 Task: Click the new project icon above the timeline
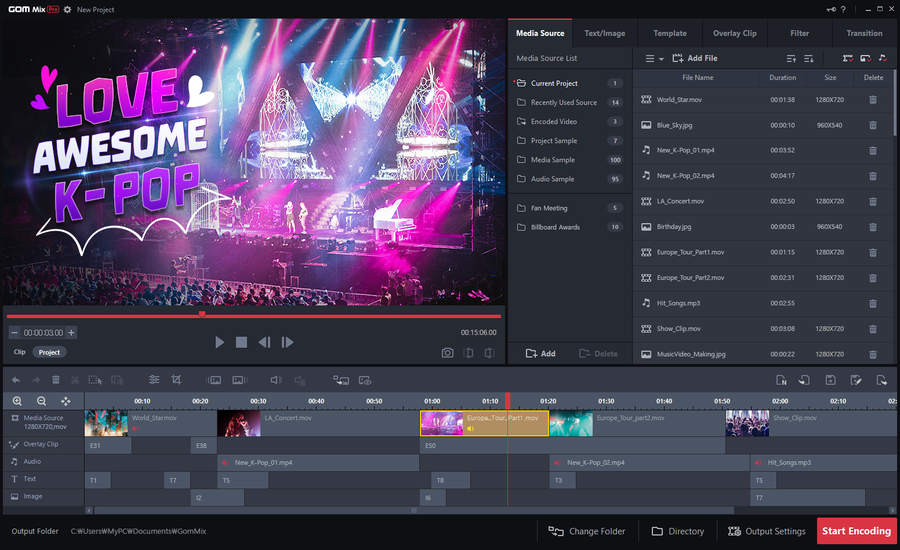click(780, 380)
